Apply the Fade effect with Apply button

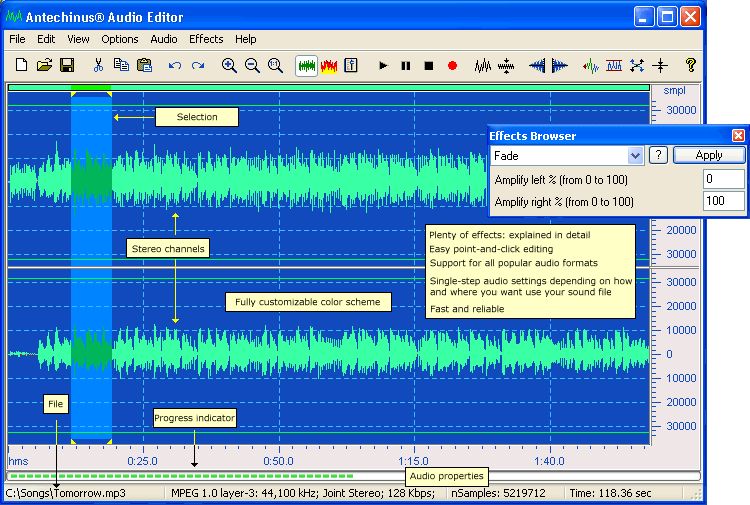[x=709, y=155]
